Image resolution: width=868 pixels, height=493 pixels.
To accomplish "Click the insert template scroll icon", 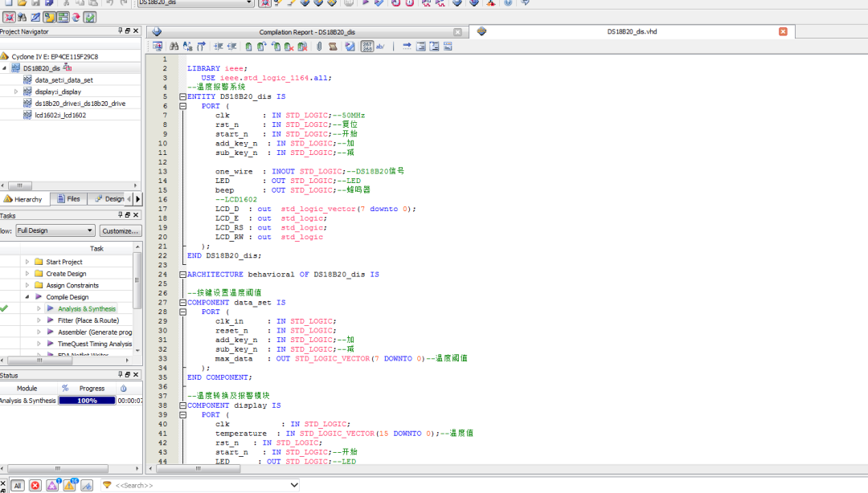I will pos(334,47).
